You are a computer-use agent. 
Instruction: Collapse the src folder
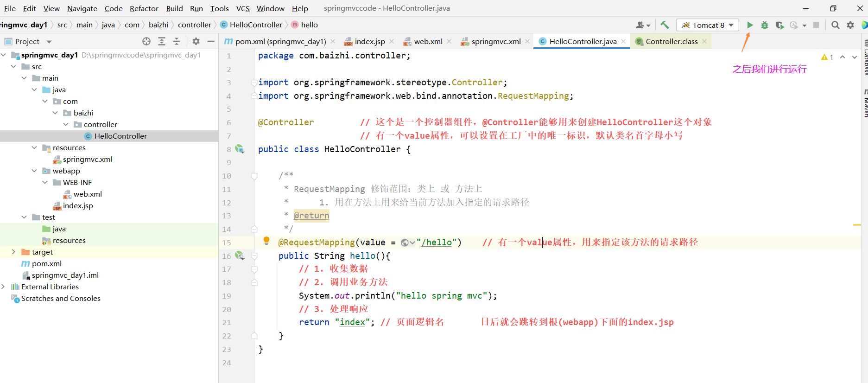pos(14,66)
